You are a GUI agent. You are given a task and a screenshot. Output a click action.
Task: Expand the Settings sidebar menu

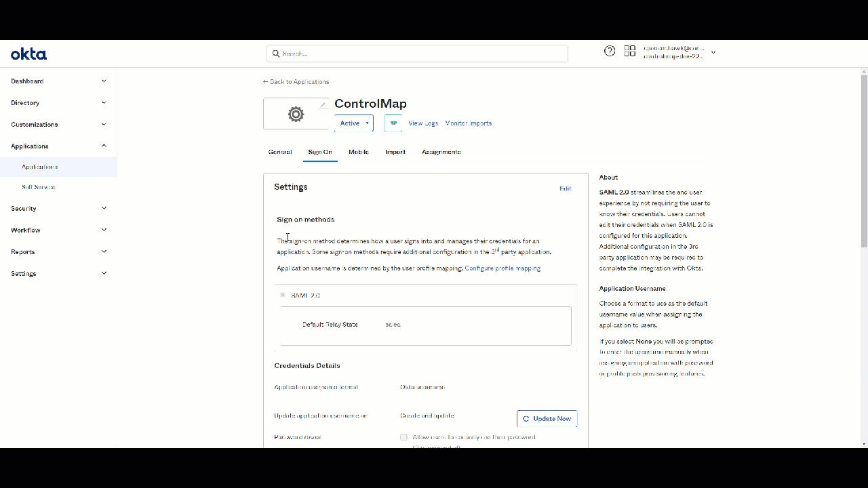[58, 274]
